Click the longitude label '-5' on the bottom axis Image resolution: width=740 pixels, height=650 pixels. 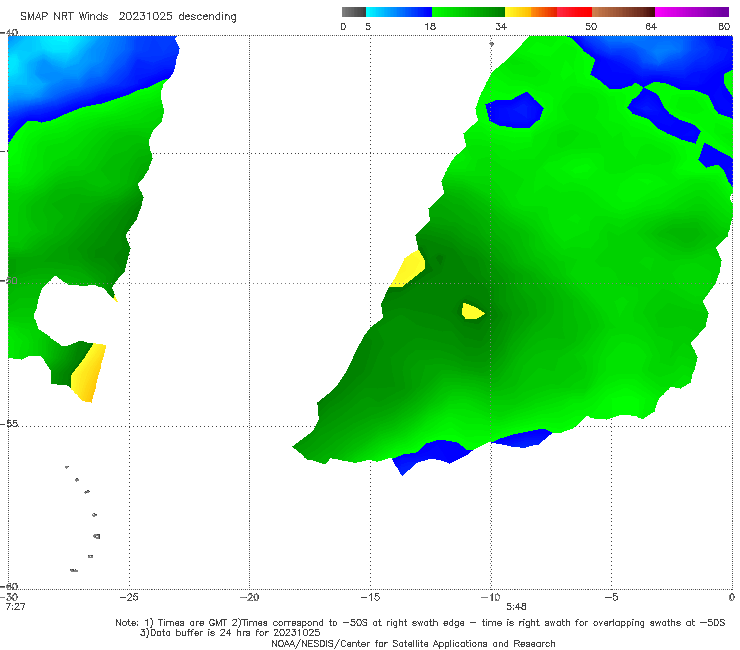[x=612, y=597]
